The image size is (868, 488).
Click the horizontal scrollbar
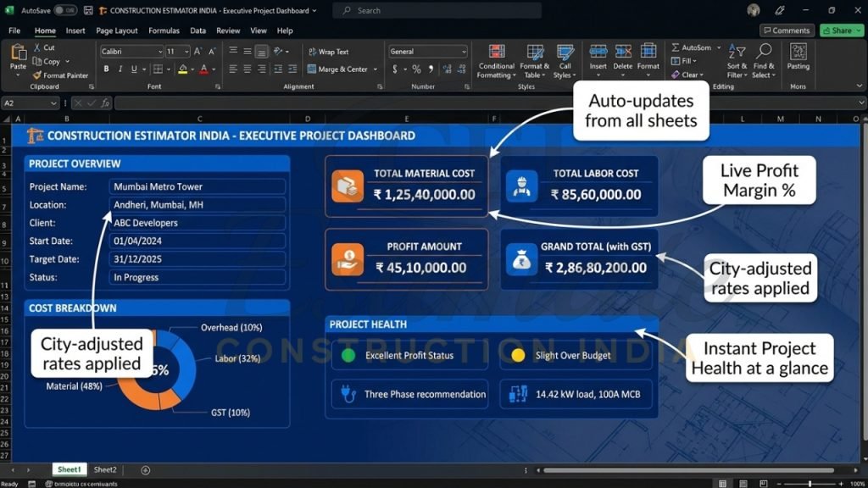(x=688, y=470)
